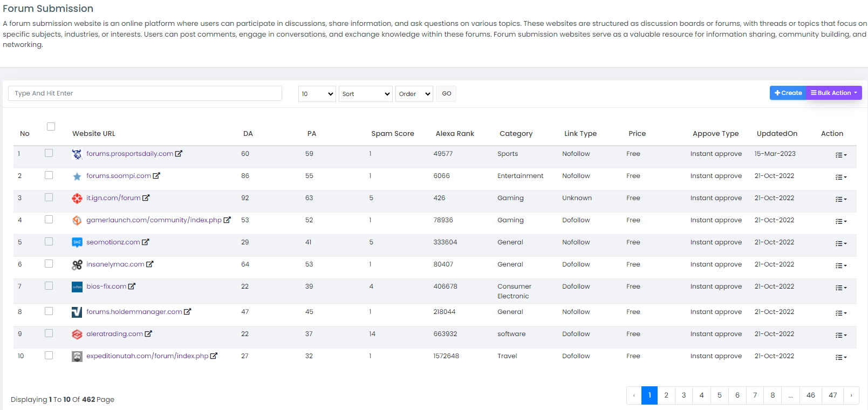
Task: Open the insanelymac.com link
Action: [x=115, y=264]
